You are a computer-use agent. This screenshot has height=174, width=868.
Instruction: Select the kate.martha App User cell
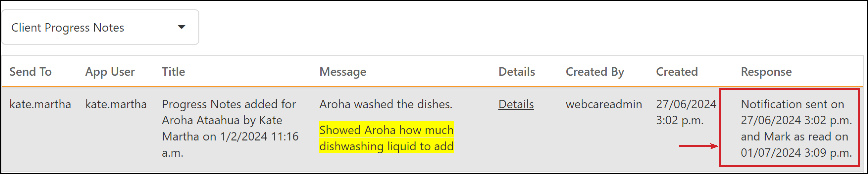click(x=116, y=104)
